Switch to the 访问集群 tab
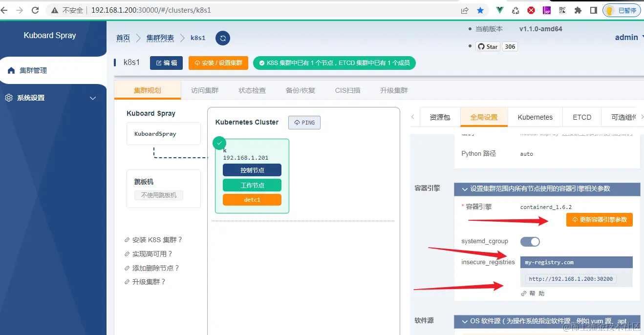Viewport: 644px width, 335px height. (205, 90)
